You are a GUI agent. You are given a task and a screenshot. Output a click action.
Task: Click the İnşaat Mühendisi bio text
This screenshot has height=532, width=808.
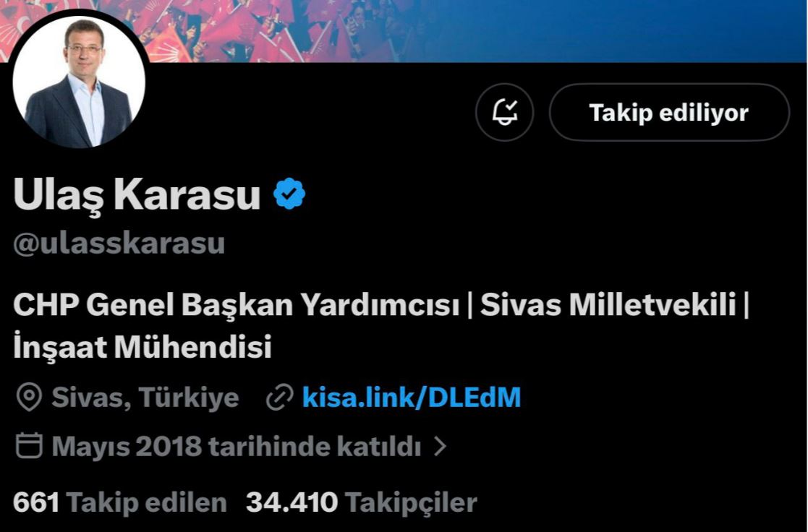143,347
